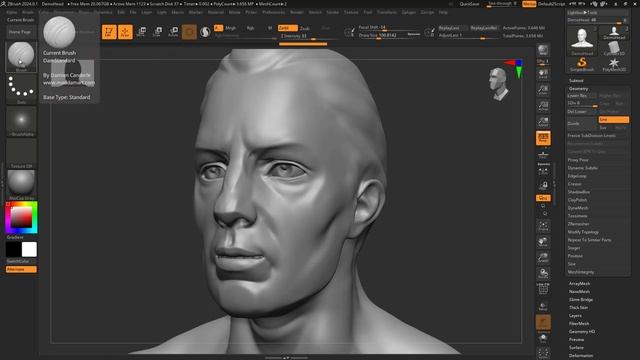Toggle the M material mode
Screen dimensions: 640x360
[270, 28]
